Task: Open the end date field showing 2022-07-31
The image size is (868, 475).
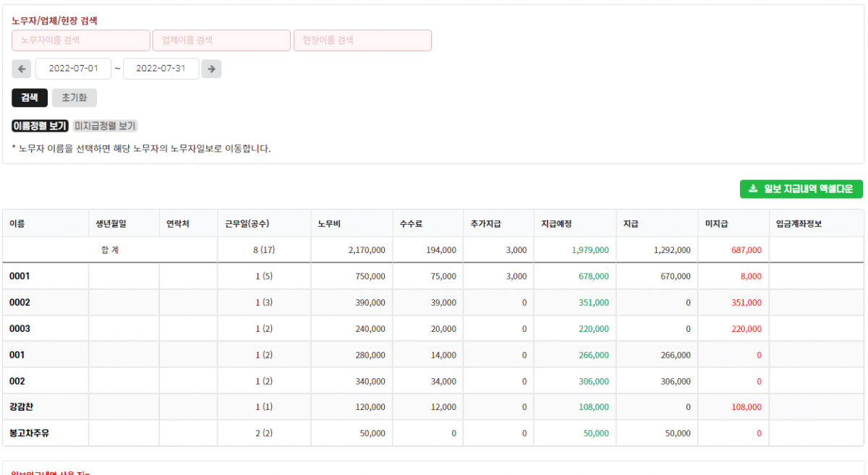Action: click(161, 68)
